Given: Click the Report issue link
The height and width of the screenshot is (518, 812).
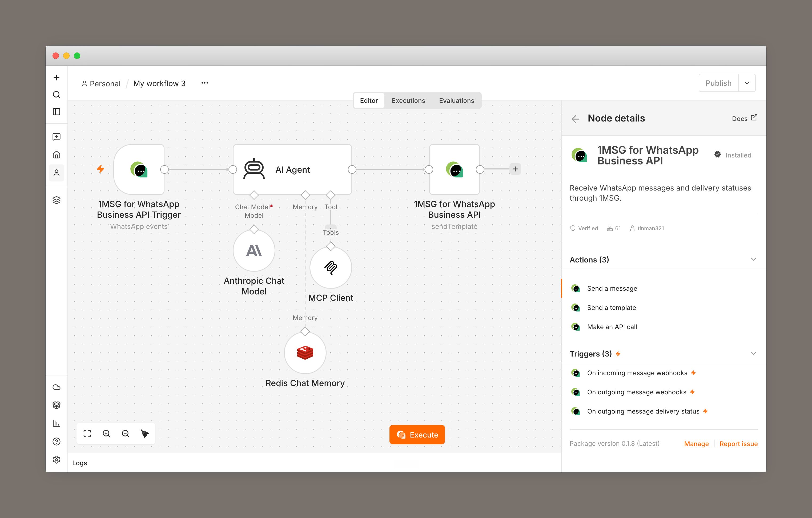Looking at the screenshot, I should (x=738, y=444).
